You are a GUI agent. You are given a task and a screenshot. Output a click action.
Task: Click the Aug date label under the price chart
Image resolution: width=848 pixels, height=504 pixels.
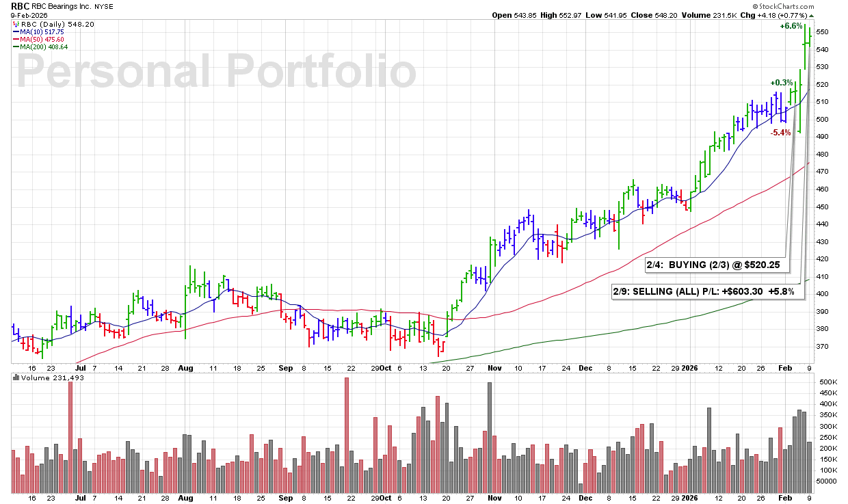[x=185, y=368]
